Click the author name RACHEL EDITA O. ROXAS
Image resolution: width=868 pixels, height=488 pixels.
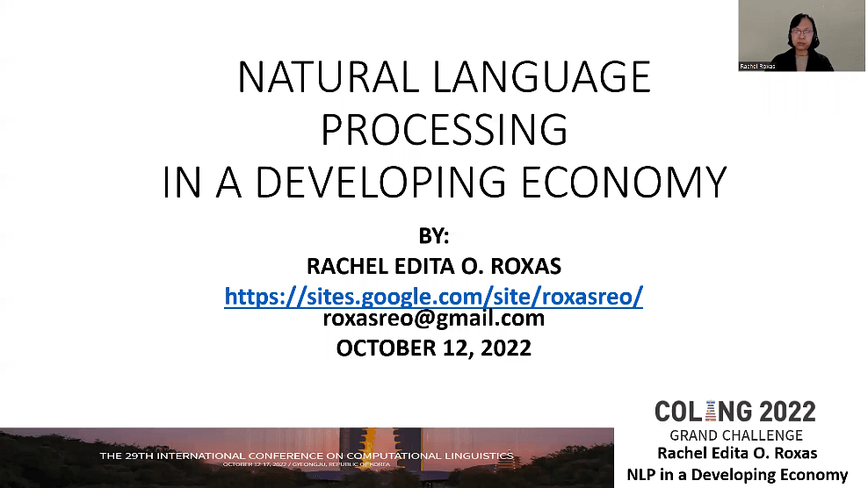point(433,266)
